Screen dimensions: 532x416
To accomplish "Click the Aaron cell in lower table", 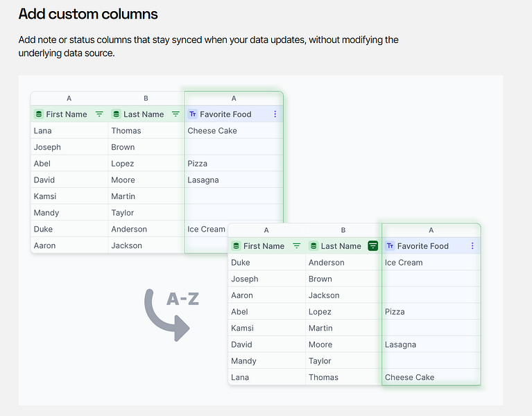I will 267,295.
